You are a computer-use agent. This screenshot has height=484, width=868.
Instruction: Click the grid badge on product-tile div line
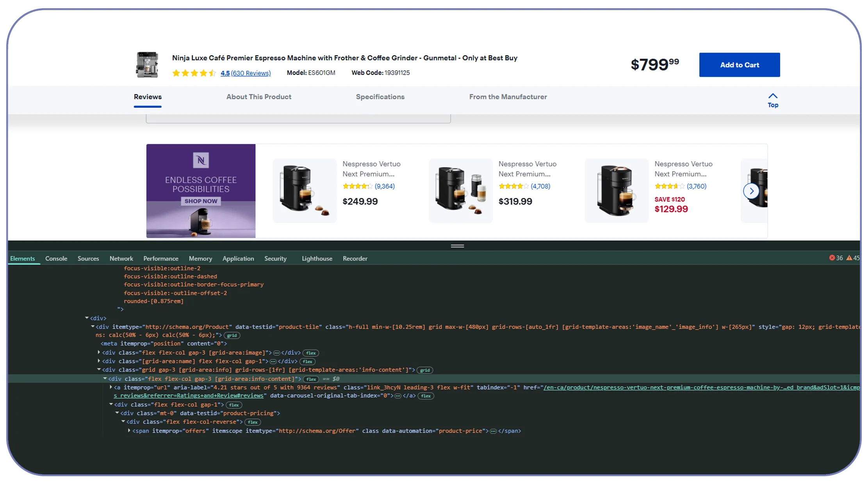click(232, 335)
